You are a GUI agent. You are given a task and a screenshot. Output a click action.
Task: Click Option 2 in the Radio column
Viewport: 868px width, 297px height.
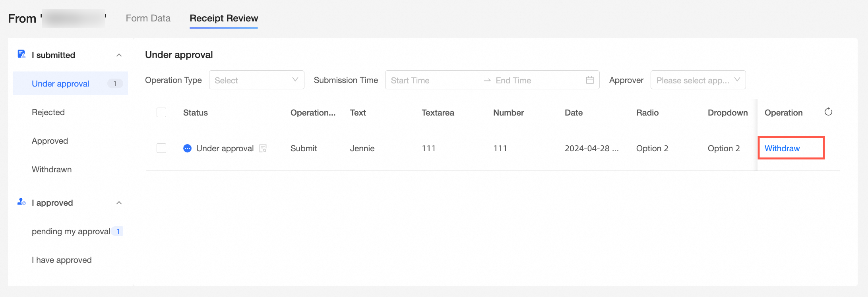click(x=652, y=148)
